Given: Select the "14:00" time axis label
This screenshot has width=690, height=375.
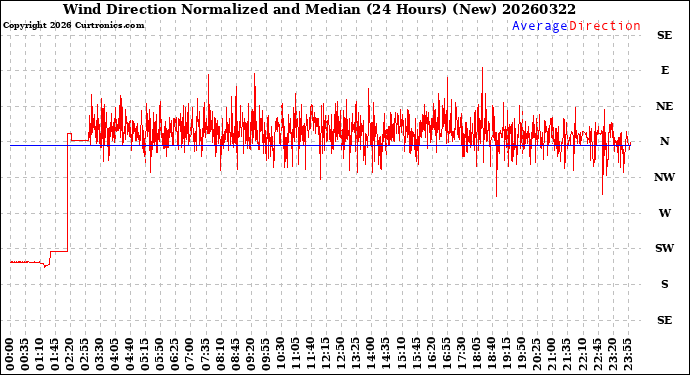Looking at the screenshot, I should point(370,354).
